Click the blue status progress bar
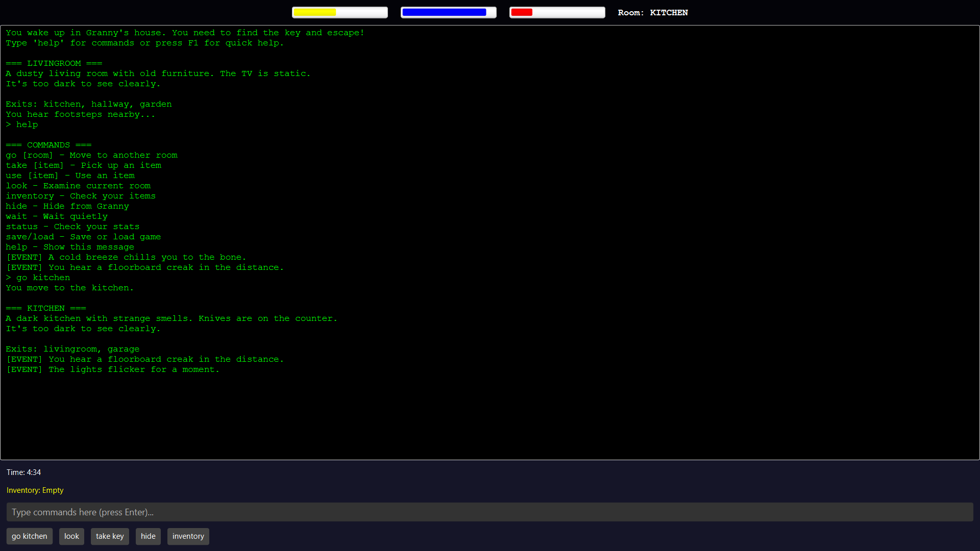The image size is (980, 551). click(448, 12)
